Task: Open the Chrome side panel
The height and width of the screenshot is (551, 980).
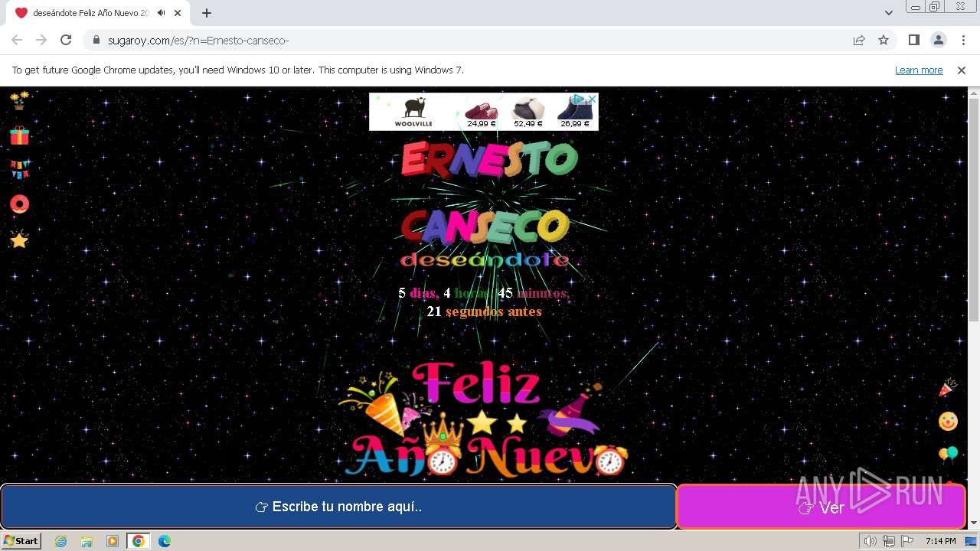Action: coord(913,40)
